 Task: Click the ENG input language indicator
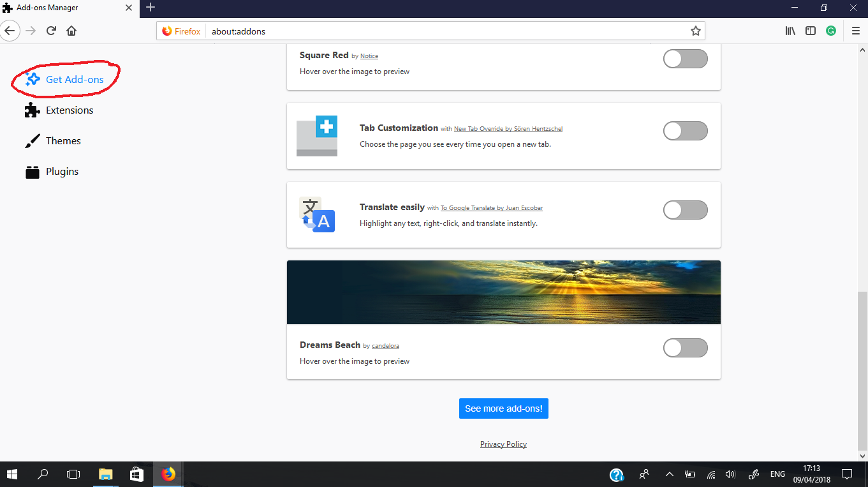pyautogui.click(x=778, y=474)
